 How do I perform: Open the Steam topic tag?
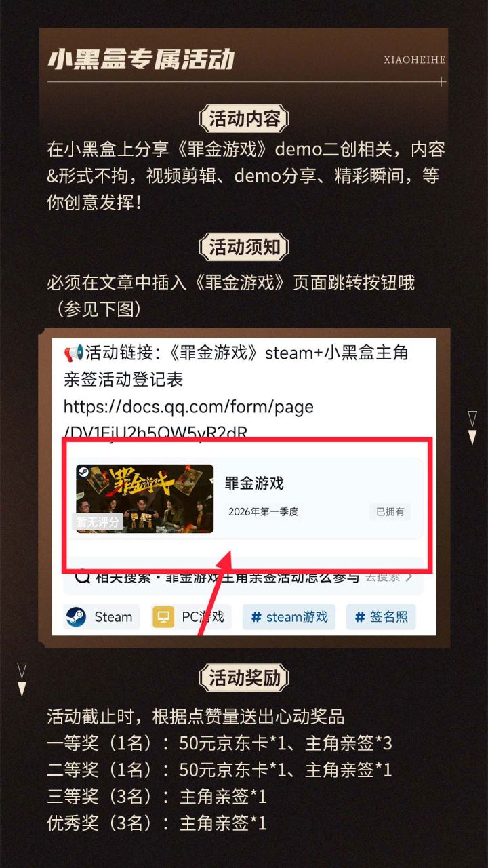pyautogui.click(x=102, y=617)
